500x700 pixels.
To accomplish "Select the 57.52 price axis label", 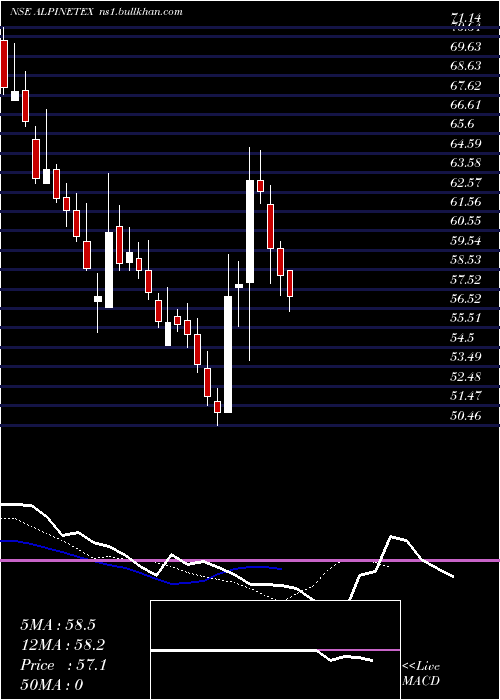I will tap(466, 279).
